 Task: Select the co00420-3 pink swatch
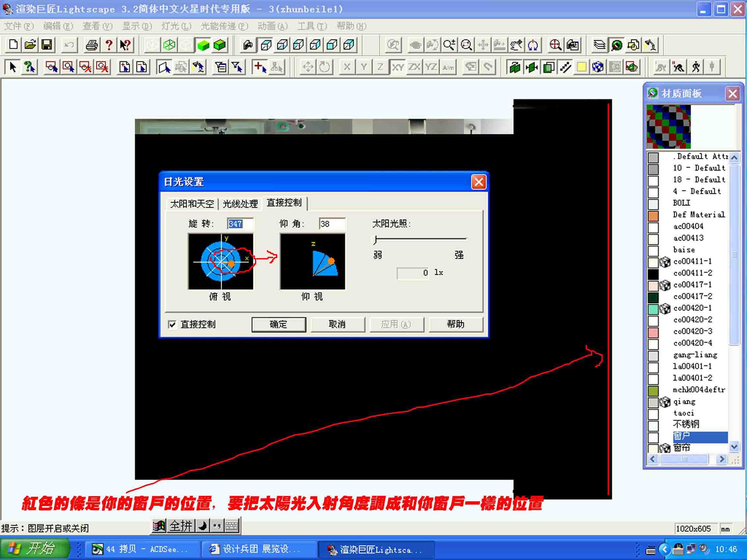[x=653, y=333]
